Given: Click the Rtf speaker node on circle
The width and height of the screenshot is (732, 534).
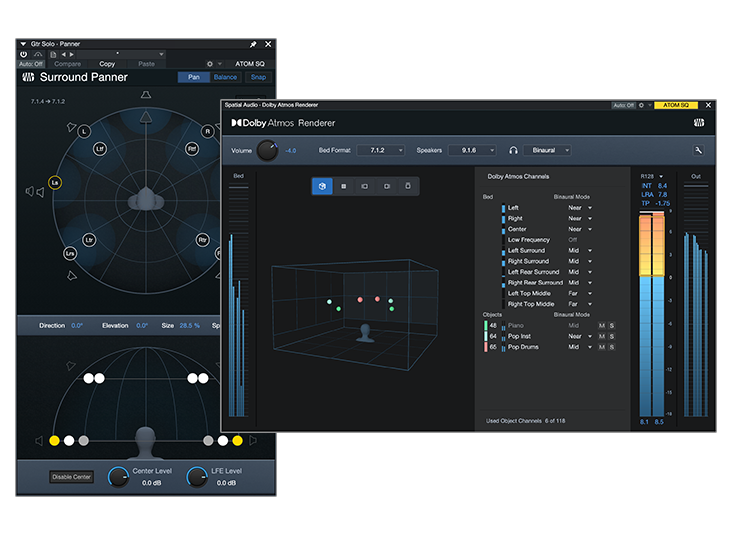Looking at the screenshot, I should [190, 149].
